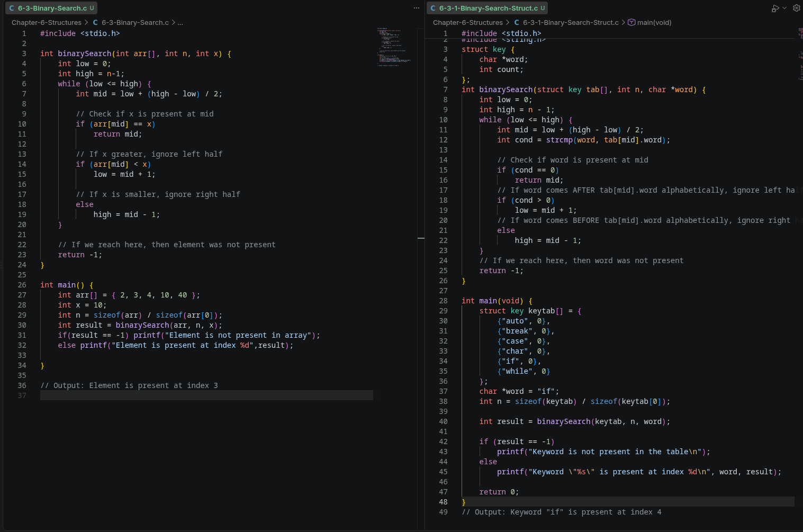The image size is (803, 532).
Task: Open the 6-3-1-Binary-Search-Struct.c editor tab
Action: 487,8
